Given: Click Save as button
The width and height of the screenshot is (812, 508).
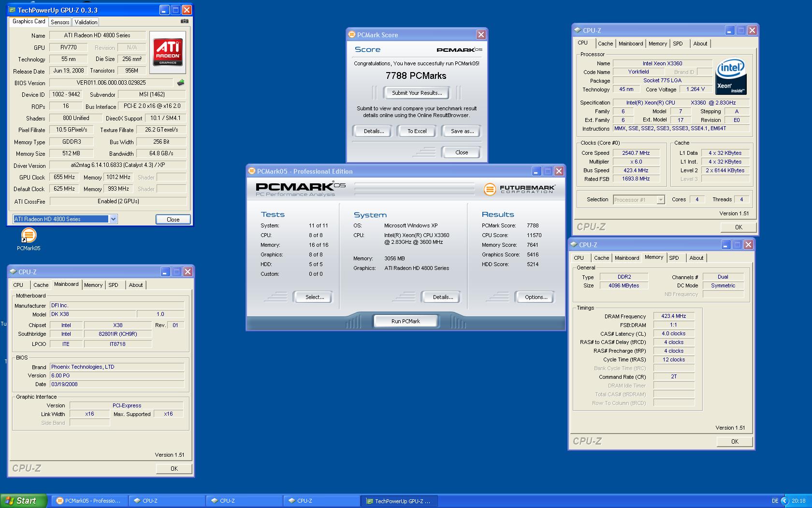Looking at the screenshot, I should [x=462, y=131].
